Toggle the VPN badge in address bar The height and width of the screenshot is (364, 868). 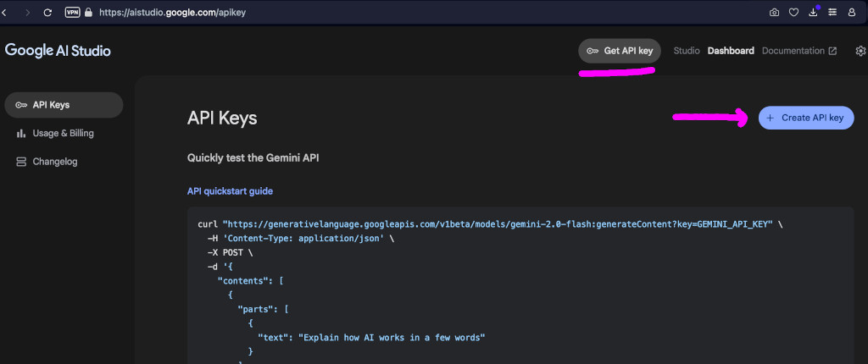(73, 12)
